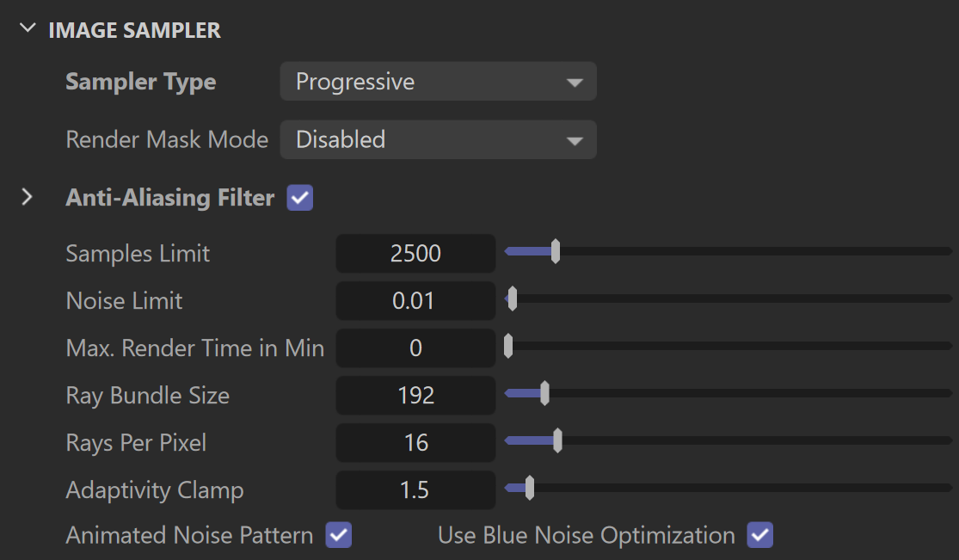Image resolution: width=959 pixels, height=560 pixels.
Task: Toggle the Anti-Aliasing Filter checkbox
Action: click(x=299, y=198)
